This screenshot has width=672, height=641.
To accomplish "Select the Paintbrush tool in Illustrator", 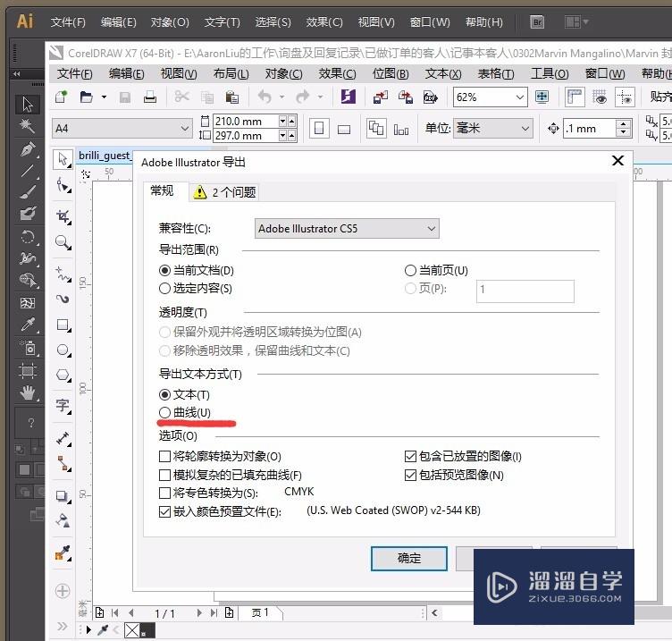I will pos(28,192).
